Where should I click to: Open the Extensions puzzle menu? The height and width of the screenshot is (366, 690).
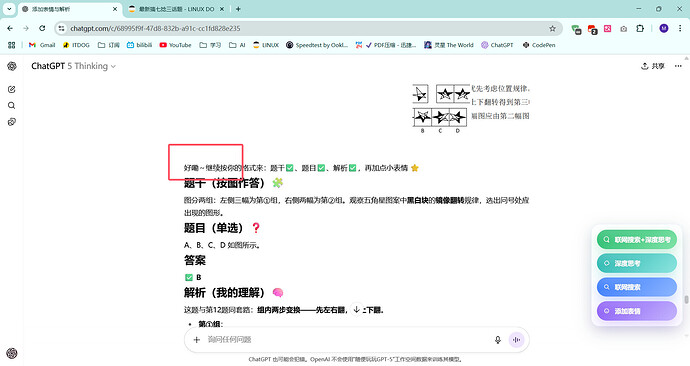tap(640, 29)
